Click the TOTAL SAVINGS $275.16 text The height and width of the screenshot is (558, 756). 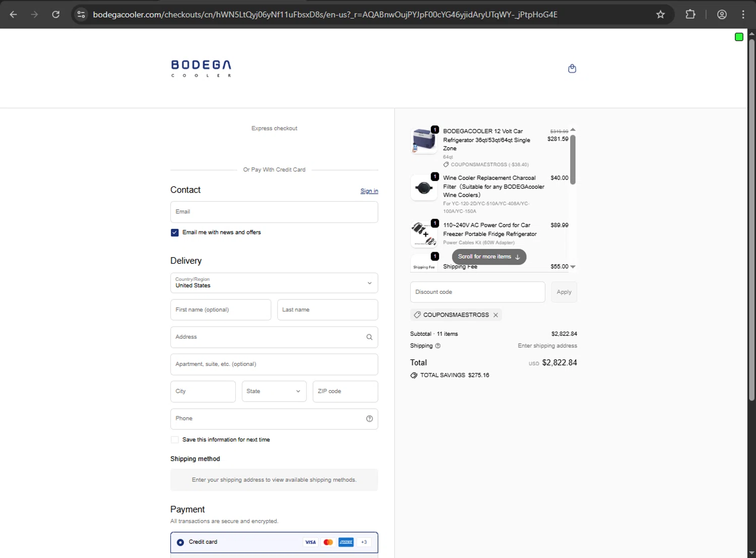(455, 376)
